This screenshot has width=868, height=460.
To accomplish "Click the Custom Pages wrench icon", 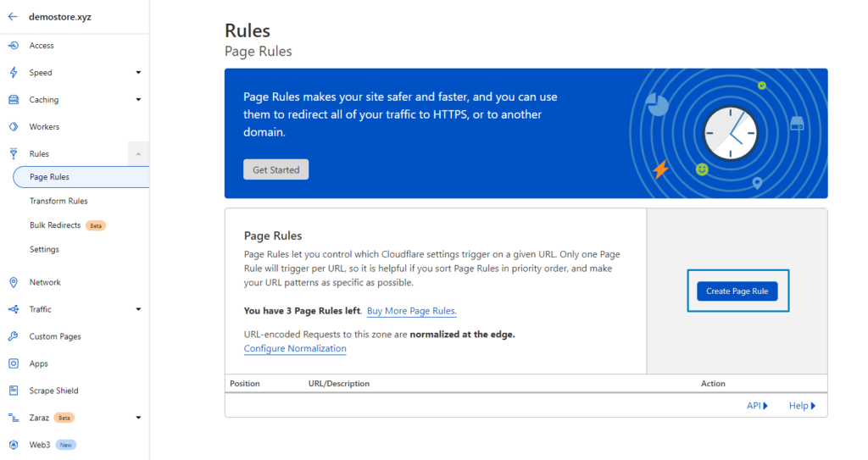I will 14,336.
